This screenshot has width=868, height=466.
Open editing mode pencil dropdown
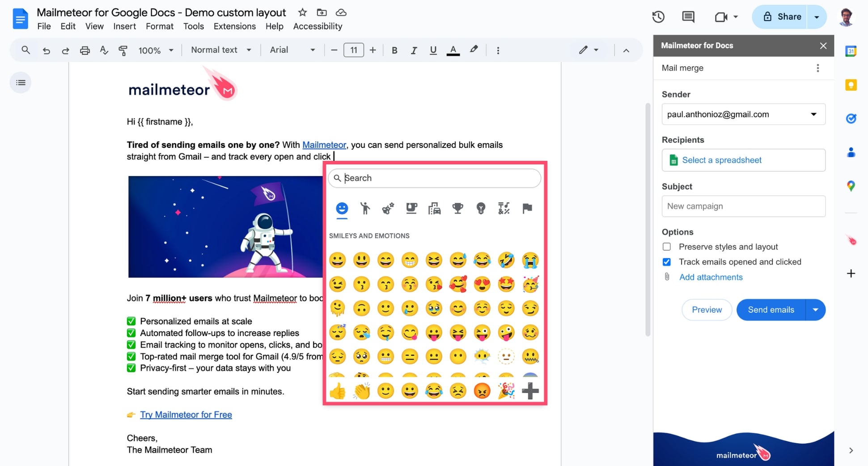[x=589, y=50]
